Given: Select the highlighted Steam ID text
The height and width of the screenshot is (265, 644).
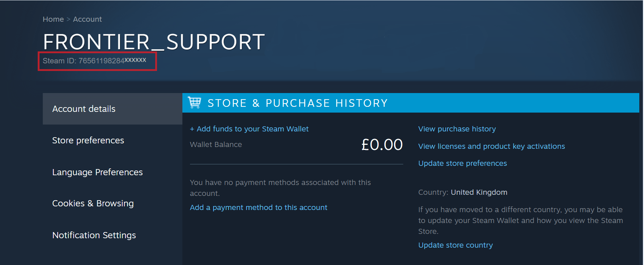Looking at the screenshot, I should [97, 61].
